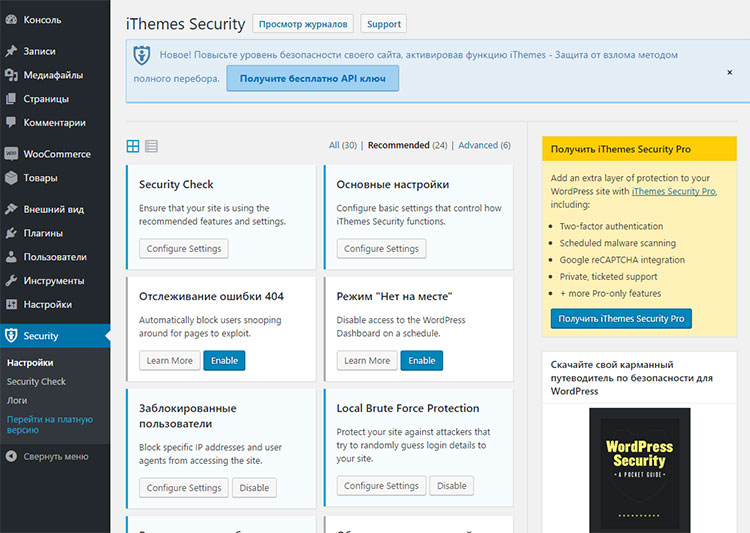The width and height of the screenshot is (750, 533).
Task: Enable Отслеживание ошибки 404 module
Action: 224,361
